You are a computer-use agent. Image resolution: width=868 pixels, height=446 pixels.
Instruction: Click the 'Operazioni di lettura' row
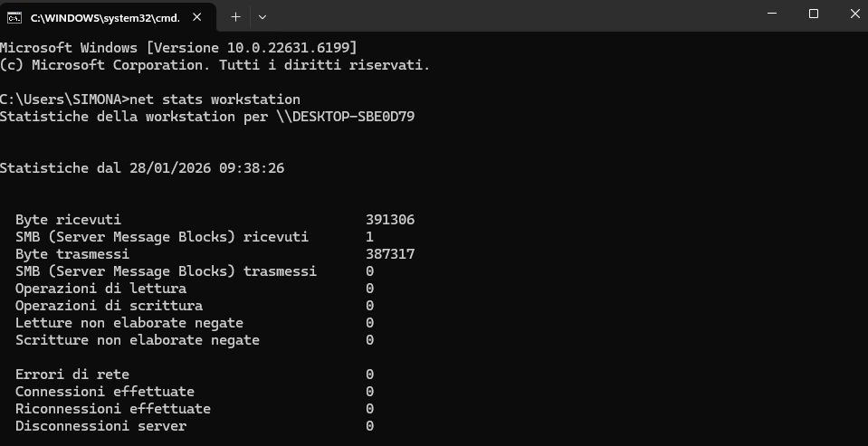coord(195,289)
